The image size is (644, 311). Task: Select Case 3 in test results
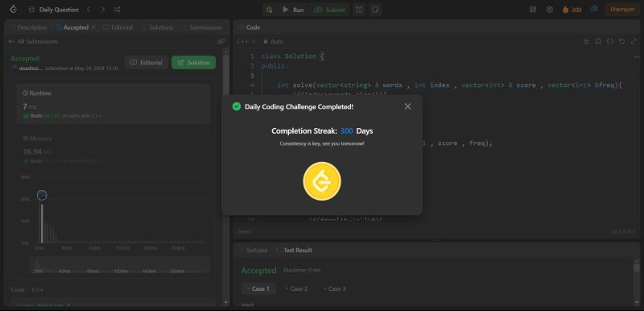(335, 288)
